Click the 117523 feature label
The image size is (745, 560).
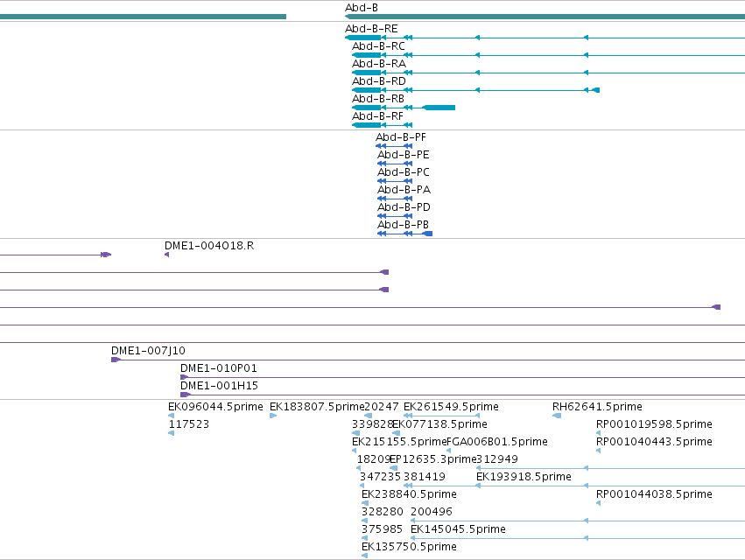[188, 424]
